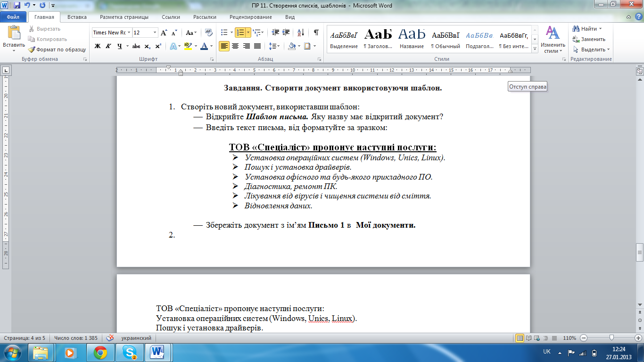Click the word count (Число слов: 1 385)
This screenshot has height=362, width=644.
coord(75,338)
